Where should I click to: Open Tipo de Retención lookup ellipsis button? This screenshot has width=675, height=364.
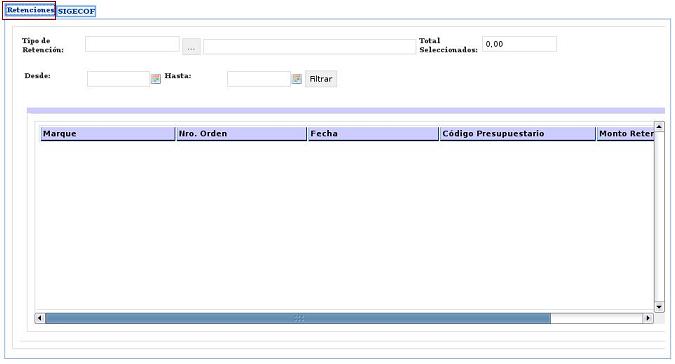point(191,46)
